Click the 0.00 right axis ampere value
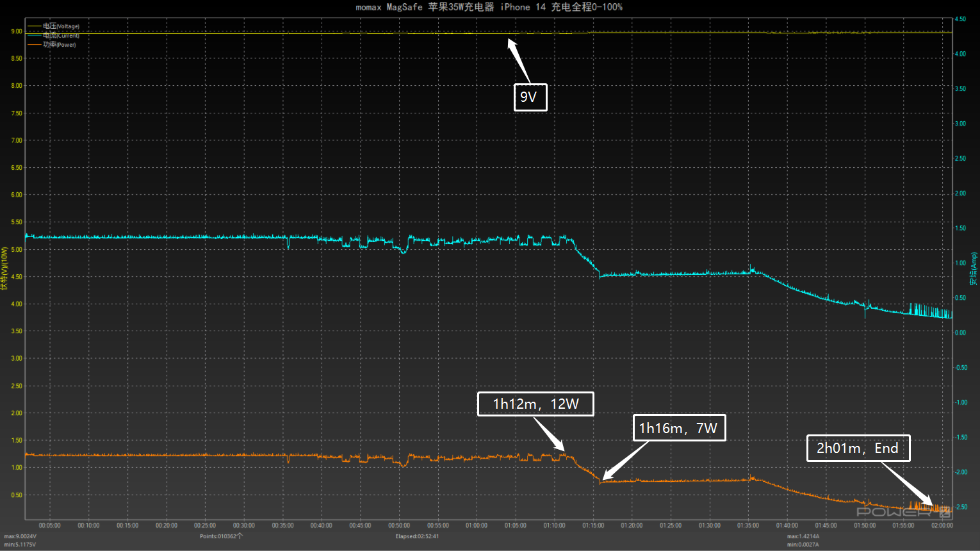Screen dimensions: 980x551 960,333
